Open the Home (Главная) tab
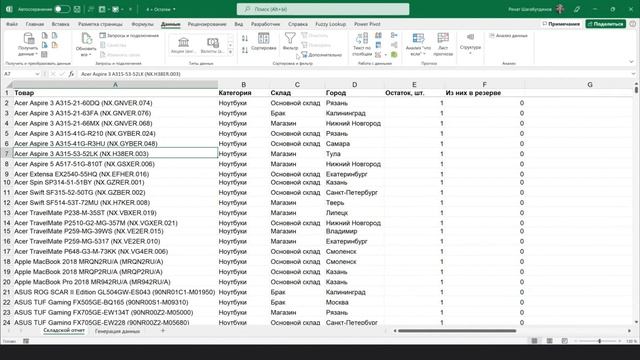The image size is (640, 360). pos(35,24)
